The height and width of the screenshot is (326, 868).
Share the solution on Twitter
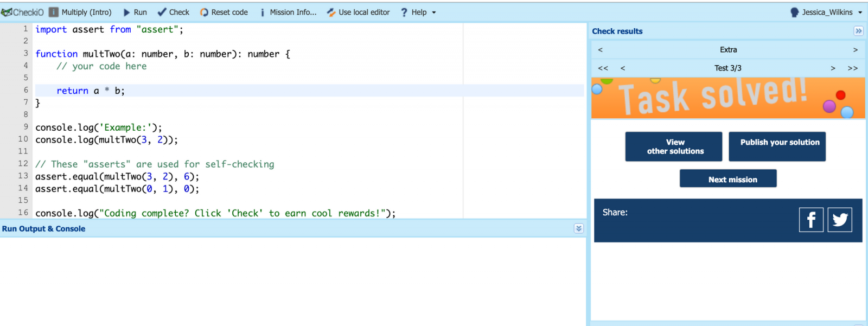pyautogui.click(x=840, y=220)
